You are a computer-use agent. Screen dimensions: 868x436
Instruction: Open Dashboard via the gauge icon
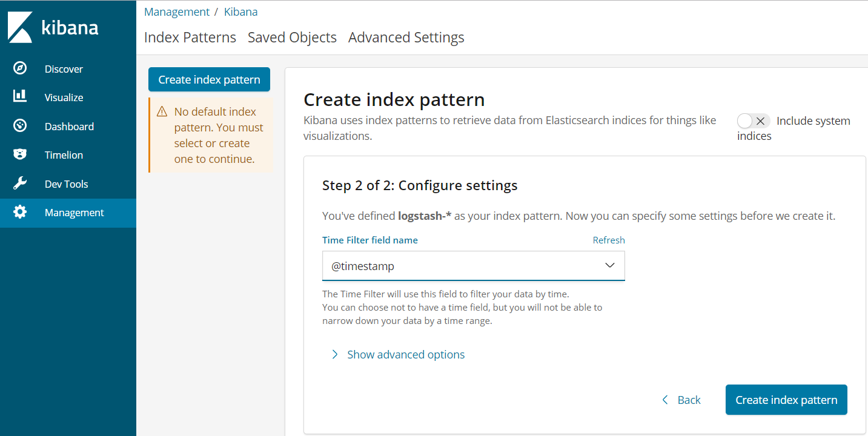point(20,126)
